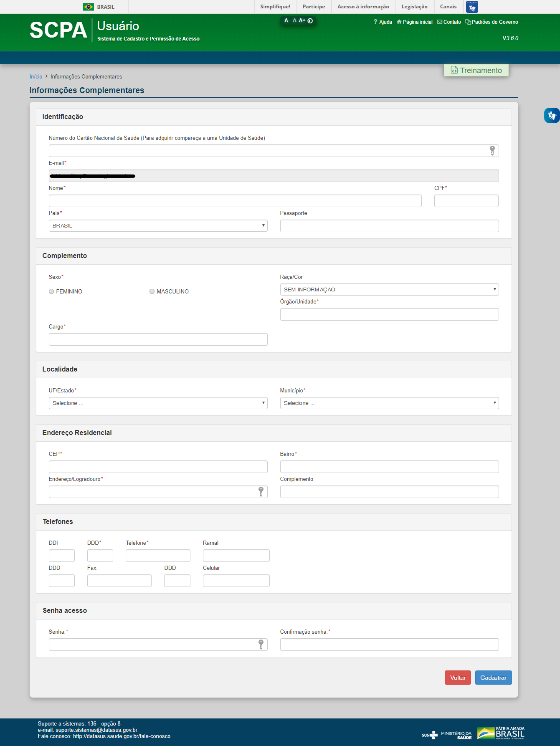Click the high-contrast toggle icon
Screen dimensions: 560x746
(x=310, y=20)
